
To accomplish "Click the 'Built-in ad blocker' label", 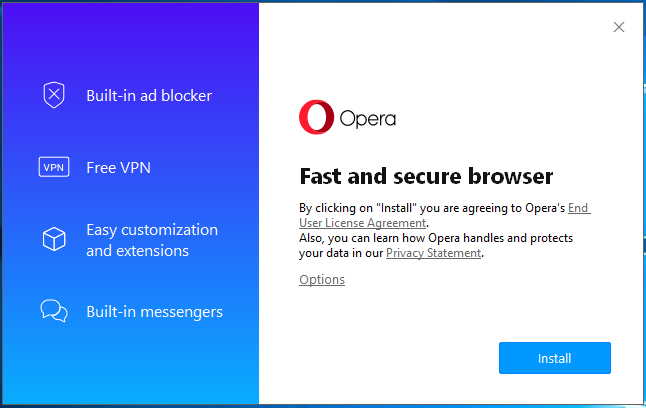I will (x=149, y=96).
